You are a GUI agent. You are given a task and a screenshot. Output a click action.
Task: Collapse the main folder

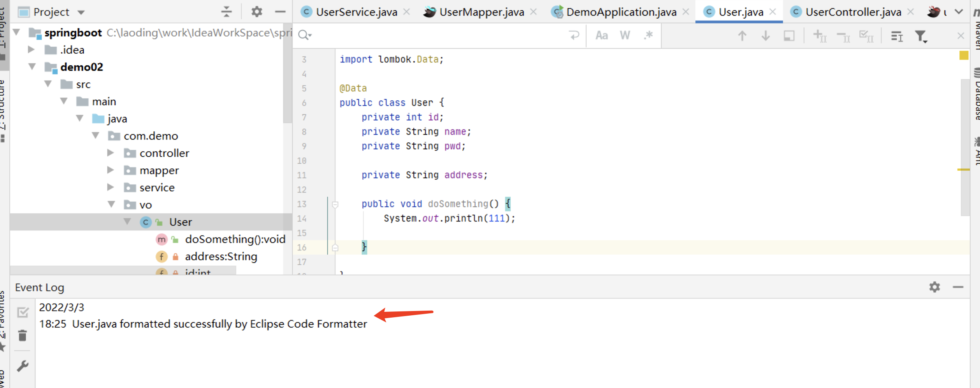[64, 101]
